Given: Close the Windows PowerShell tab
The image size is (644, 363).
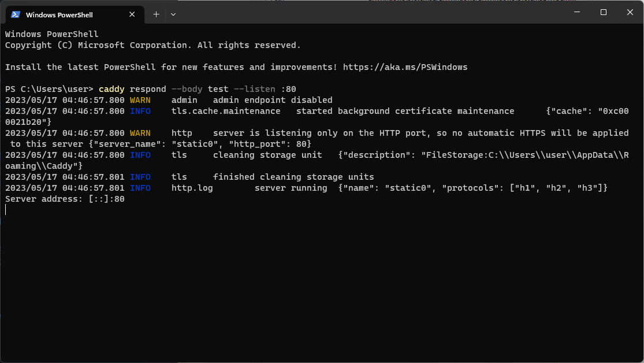Looking at the screenshot, I should [132, 14].
